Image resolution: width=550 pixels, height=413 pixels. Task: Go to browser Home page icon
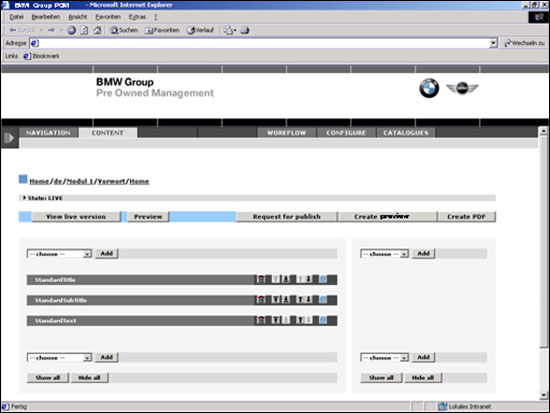pos(97,30)
